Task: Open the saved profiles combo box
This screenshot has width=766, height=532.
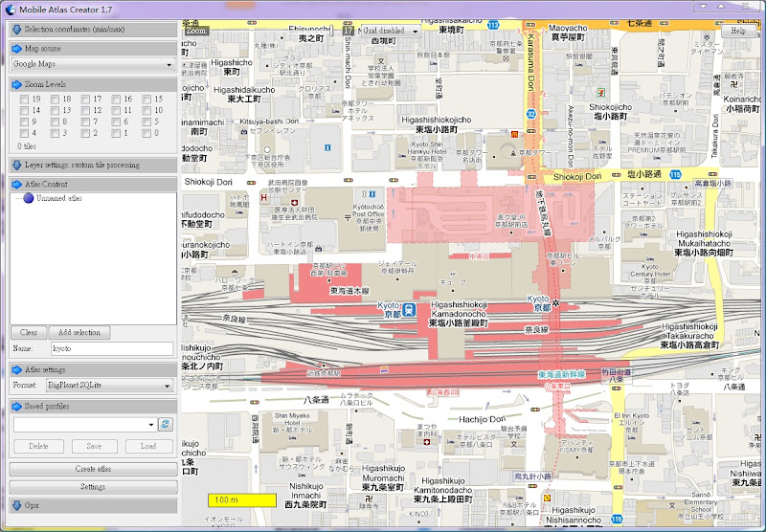Action: click(84, 425)
